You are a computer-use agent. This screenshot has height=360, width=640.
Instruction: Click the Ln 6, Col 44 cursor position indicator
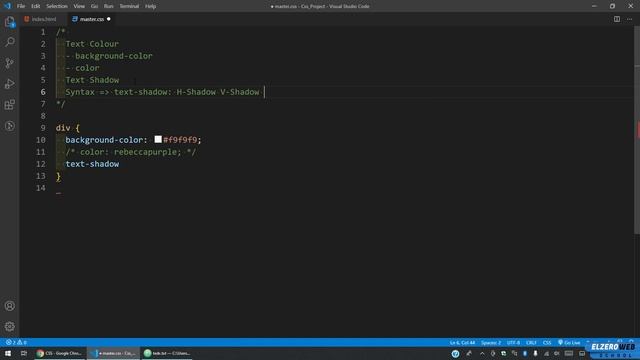tap(462, 342)
